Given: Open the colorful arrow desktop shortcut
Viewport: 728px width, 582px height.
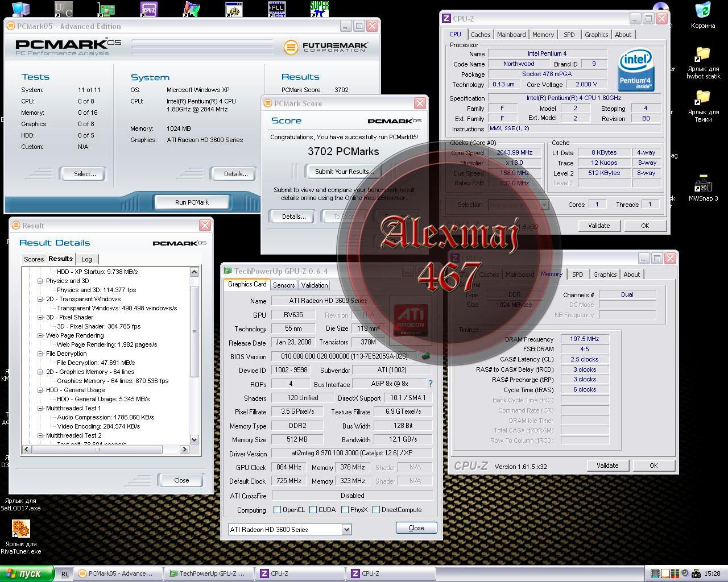Looking at the screenshot, I should click(192, 8).
